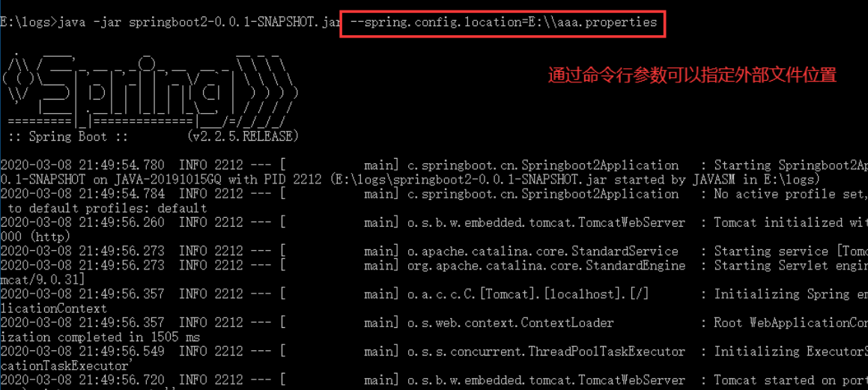This screenshot has height=390, width=868.
Task: Click the red-boxed spring.config.location argument
Action: [x=503, y=23]
